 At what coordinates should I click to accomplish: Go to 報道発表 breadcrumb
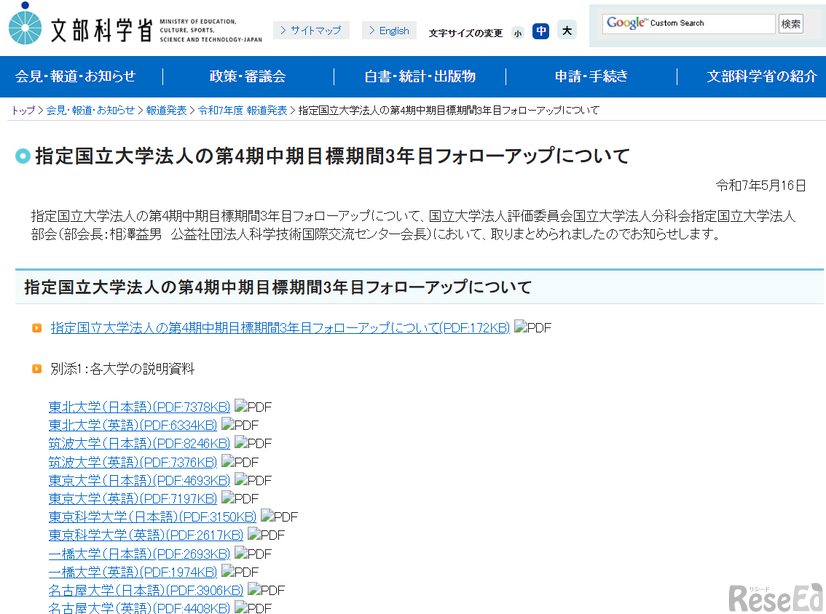(x=166, y=110)
